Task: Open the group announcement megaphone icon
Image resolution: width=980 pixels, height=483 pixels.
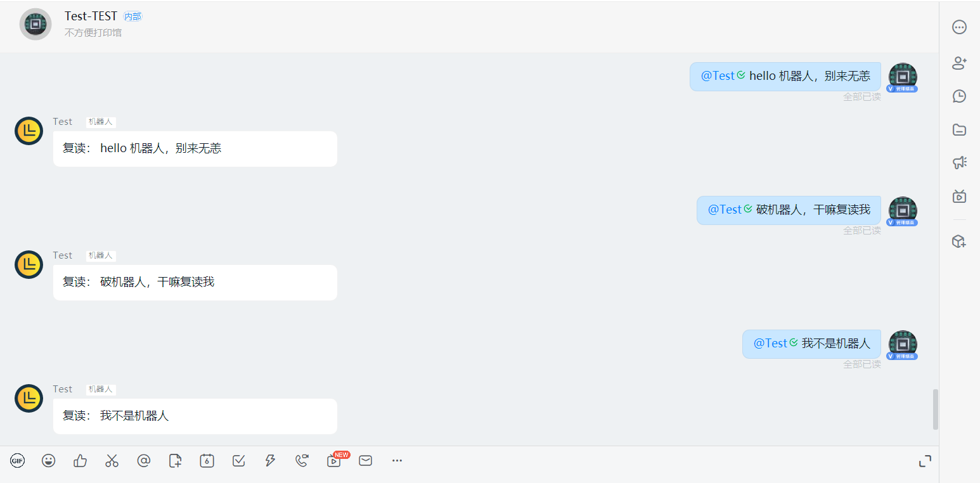Action: (960, 163)
